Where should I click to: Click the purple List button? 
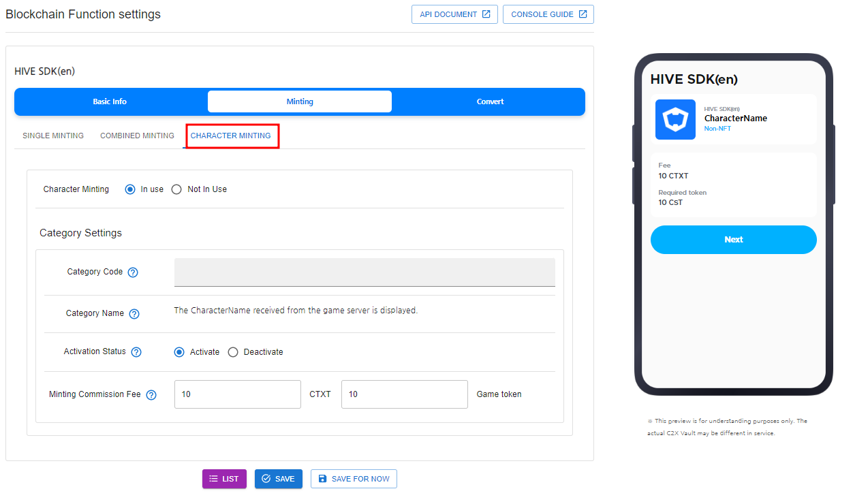(x=224, y=479)
